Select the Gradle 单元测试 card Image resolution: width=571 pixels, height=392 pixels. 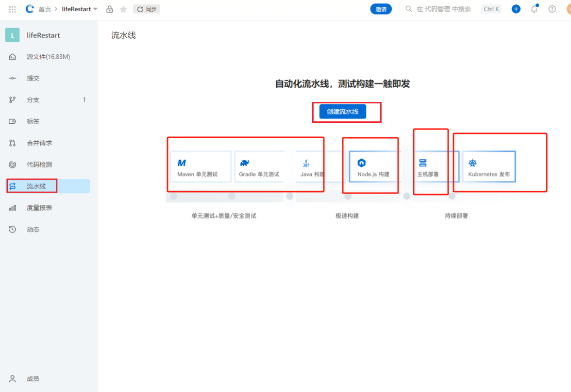coord(259,167)
